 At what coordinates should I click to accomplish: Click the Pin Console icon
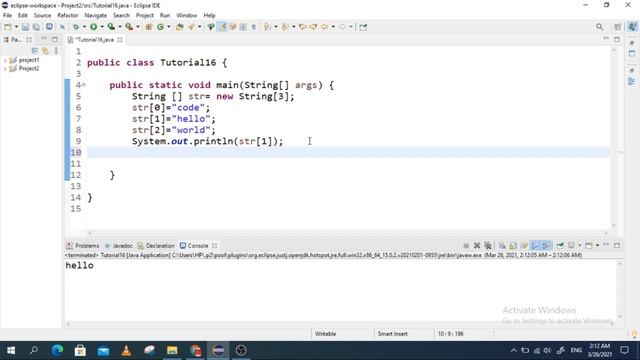coord(560,245)
